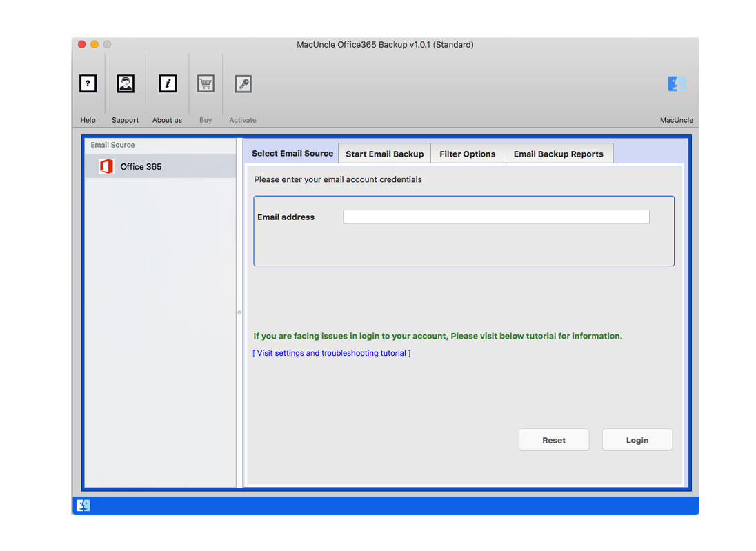This screenshot has width=756, height=551.
Task: Click the Activate key icon
Action: click(x=242, y=83)
